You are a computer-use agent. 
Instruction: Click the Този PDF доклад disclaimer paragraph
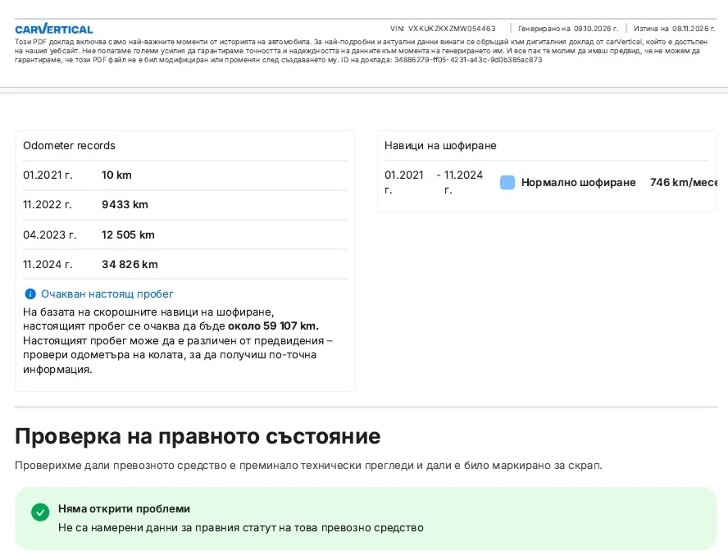pos(362,51)
